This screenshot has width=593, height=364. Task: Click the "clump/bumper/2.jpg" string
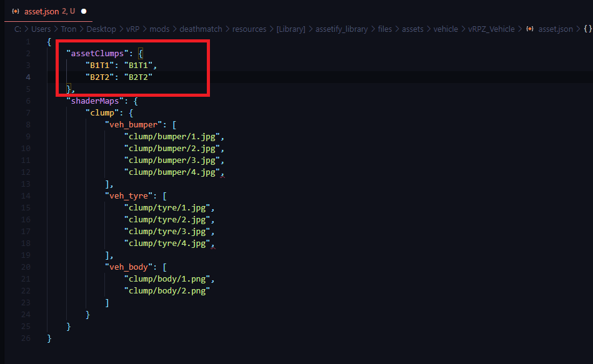point(172,148)
